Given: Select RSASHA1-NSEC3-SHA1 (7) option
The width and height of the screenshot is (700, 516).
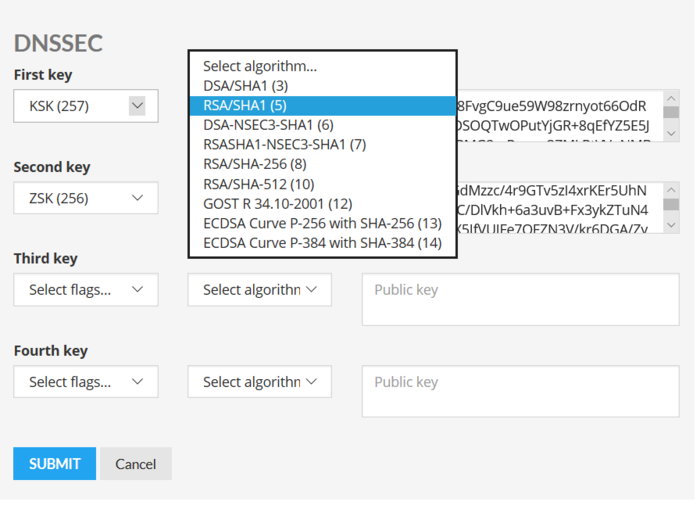Looking at the screenshot, I should coord(322,145).
